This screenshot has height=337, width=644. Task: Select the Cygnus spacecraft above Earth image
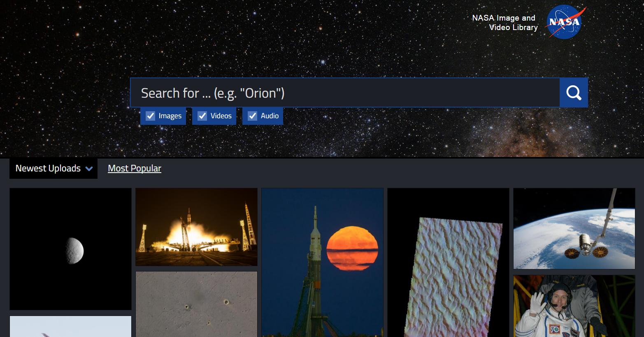pos(574,229)
